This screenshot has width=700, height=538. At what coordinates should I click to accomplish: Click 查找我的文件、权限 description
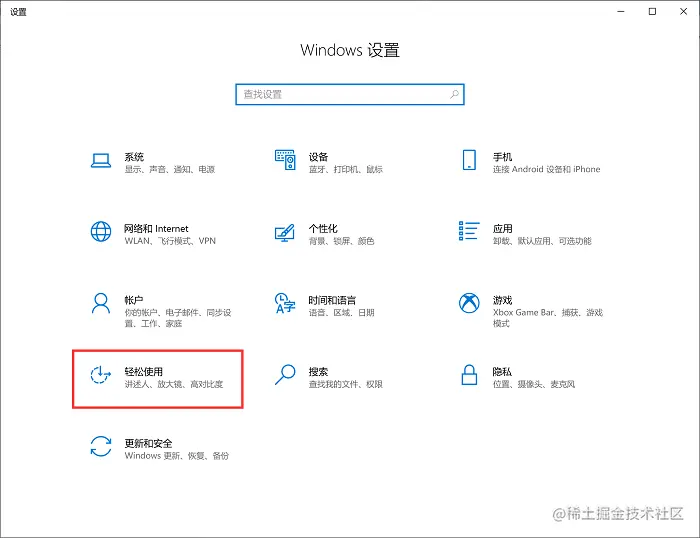346,384
